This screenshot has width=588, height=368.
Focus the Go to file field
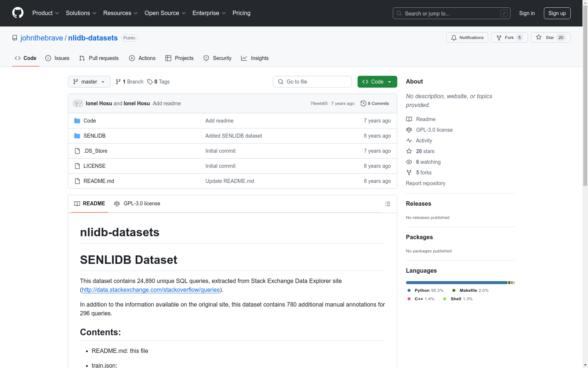312,82
